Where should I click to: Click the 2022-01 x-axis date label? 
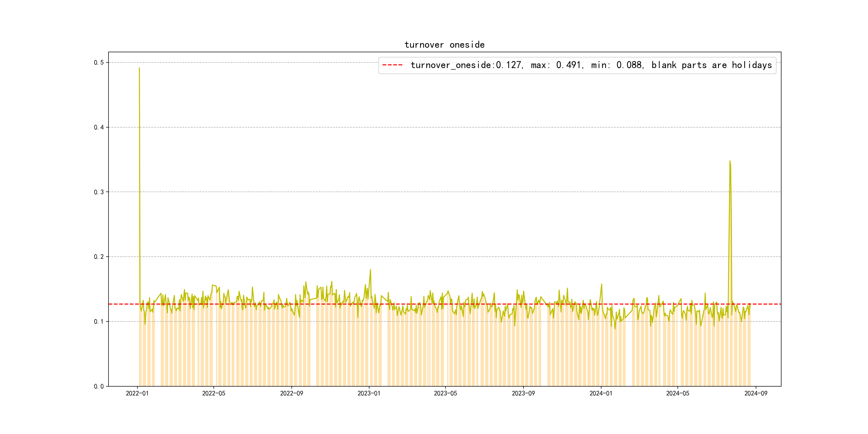point(137,394)
